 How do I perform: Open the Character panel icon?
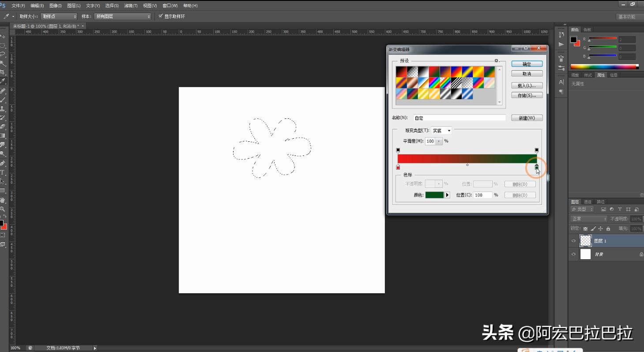click(561, 82)
